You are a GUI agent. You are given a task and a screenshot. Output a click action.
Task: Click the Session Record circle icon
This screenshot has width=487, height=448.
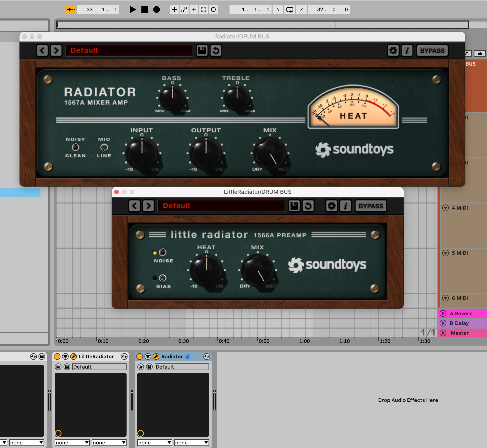coord(213,9)
